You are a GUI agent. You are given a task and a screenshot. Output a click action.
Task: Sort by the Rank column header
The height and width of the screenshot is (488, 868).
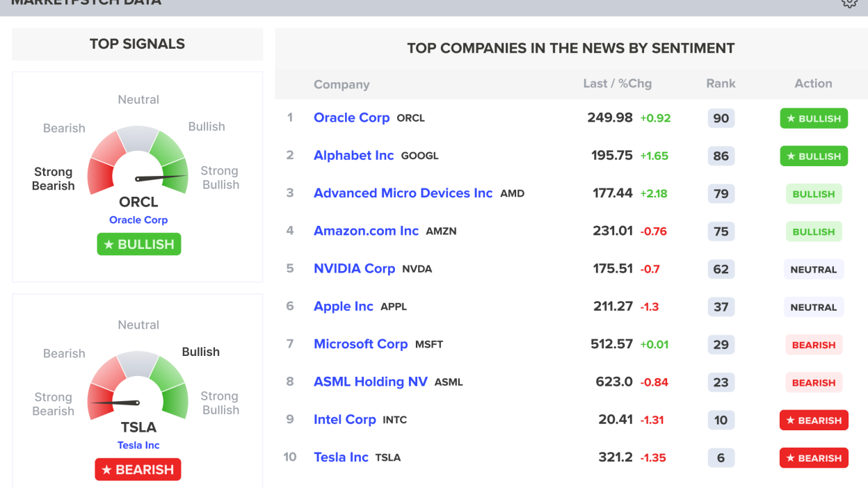(721, 83)
